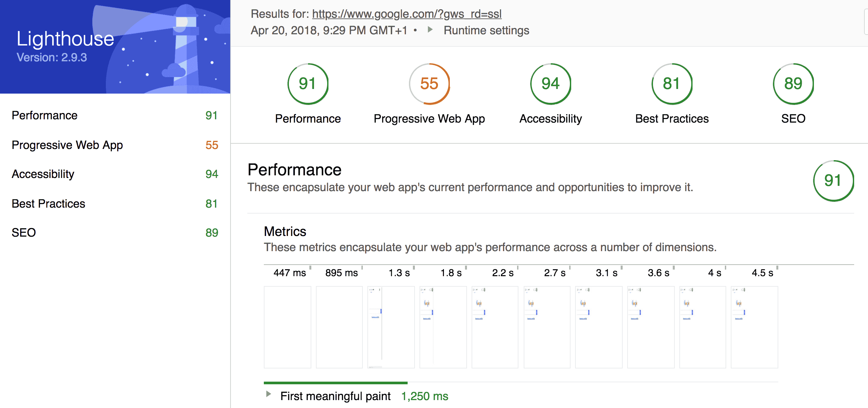Click the Progressive Web App gauge 55
This screenshot has height=408, width=868.
tap(429, 84)
